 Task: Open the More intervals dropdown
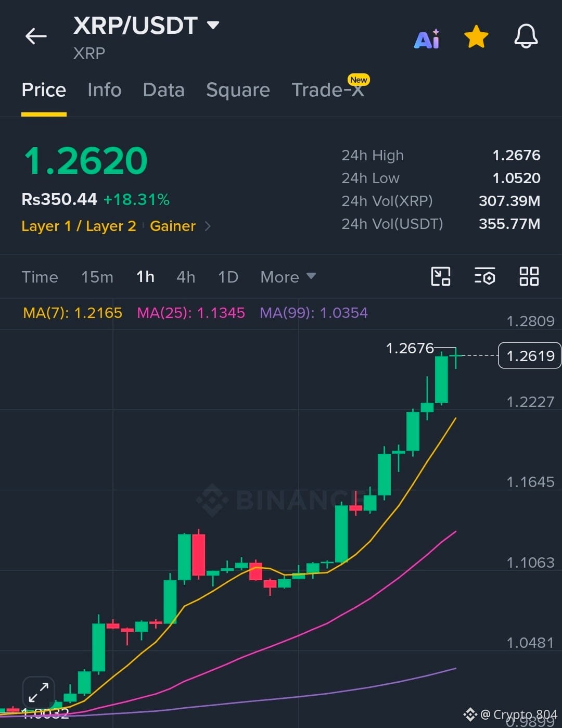pos(288,277)
